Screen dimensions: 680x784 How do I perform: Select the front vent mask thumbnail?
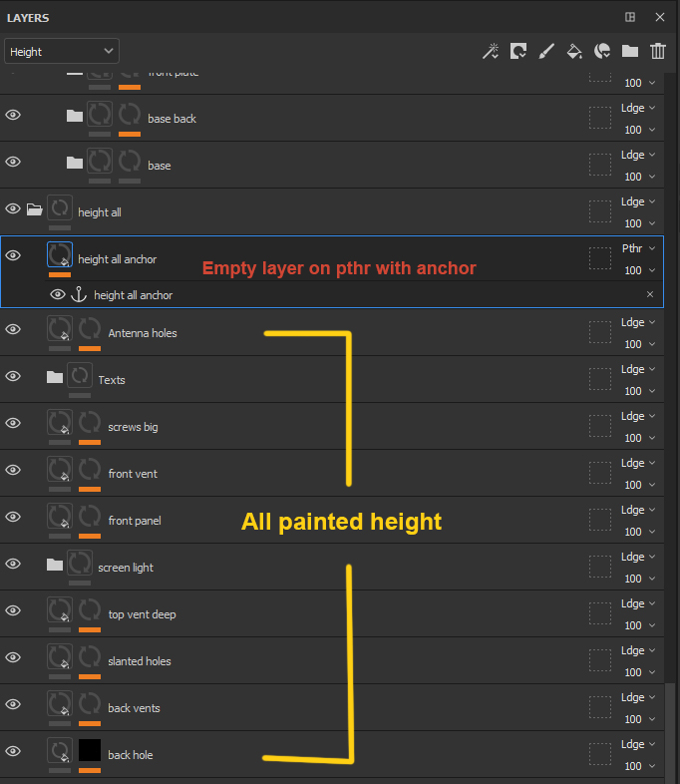point(90,469)
